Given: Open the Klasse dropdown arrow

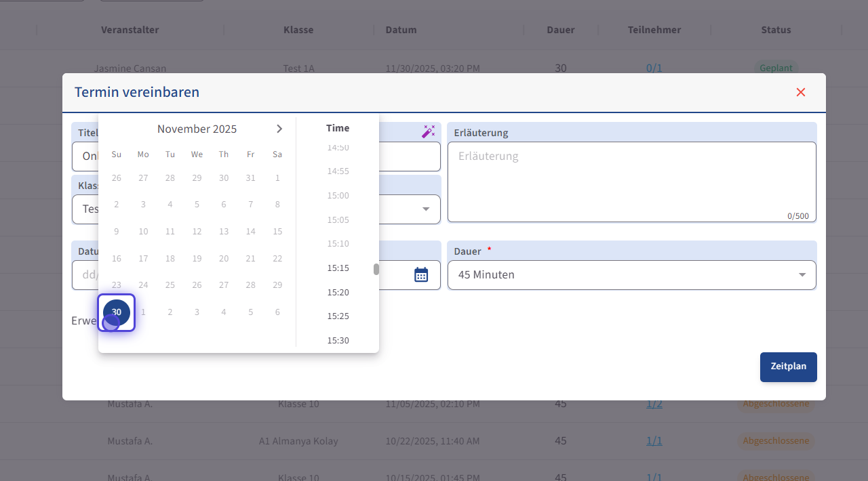Looking at the screenshot, I should click(426, 209).
